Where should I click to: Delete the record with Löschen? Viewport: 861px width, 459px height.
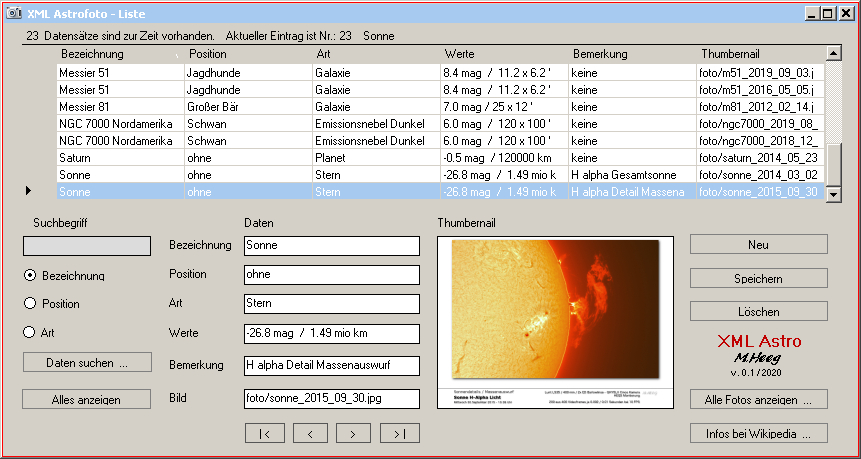[x=758, y=311]
